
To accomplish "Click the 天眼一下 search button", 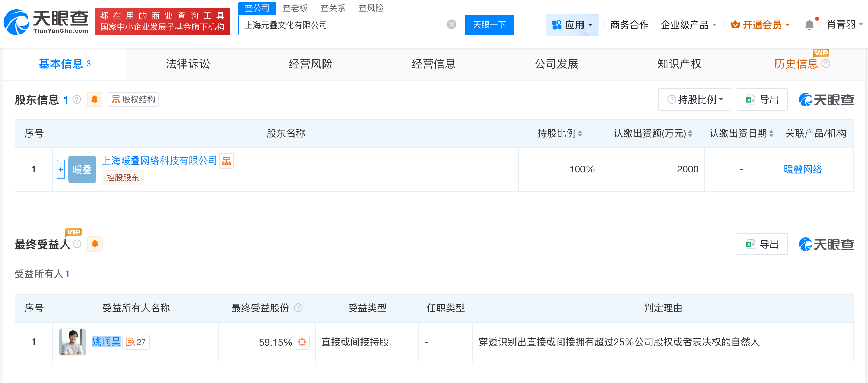I will tap(489, 25).
